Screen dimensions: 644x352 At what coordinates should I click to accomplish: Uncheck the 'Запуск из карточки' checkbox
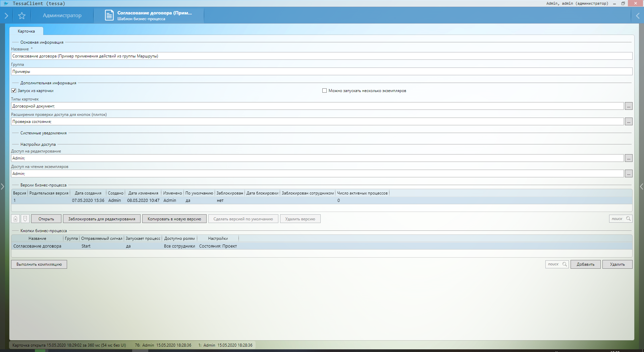pyautogui.click(x=14, y=91)
